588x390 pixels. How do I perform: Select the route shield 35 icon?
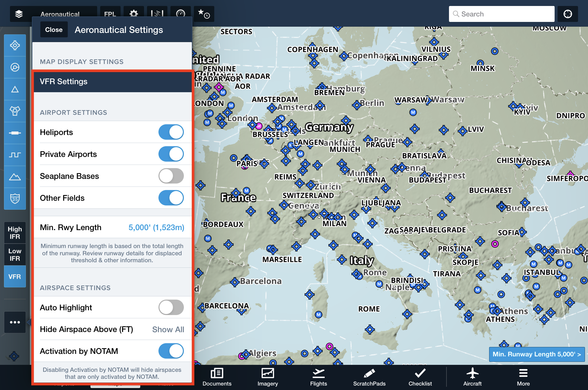point(15,199)
